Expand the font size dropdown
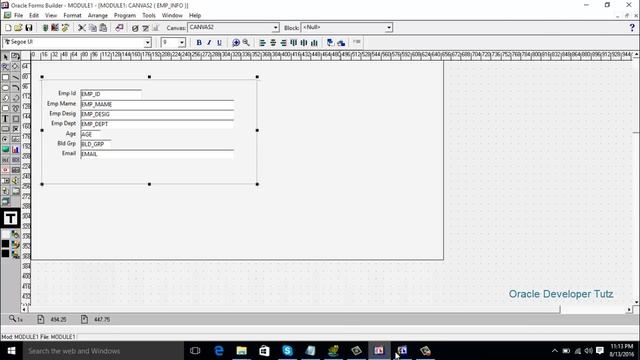 (x=182, y=42)
